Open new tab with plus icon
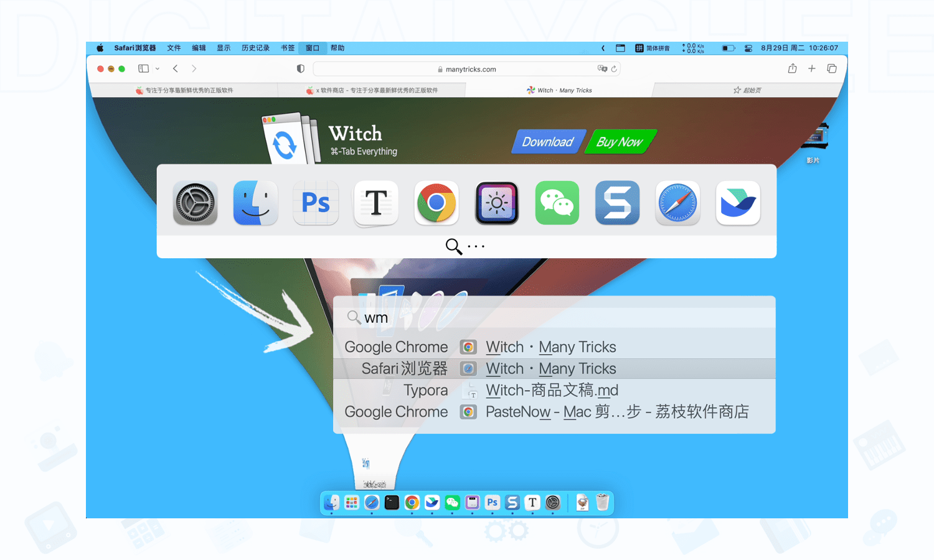The image size is (934, 560). coord(812,69)
